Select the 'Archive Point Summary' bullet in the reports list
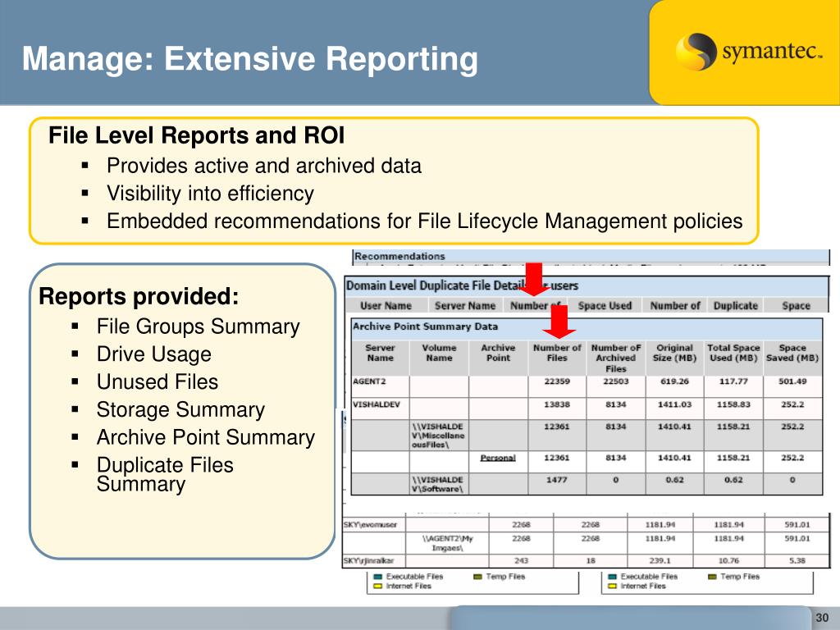840x630 pixels. (205, 438)
